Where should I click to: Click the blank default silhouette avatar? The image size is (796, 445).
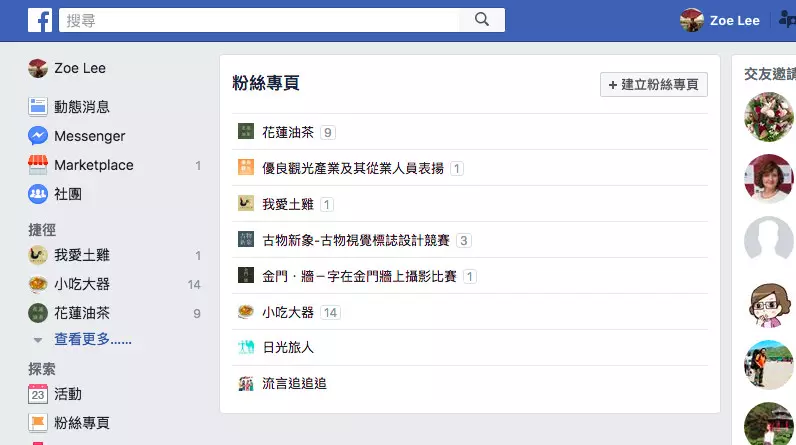769,241
